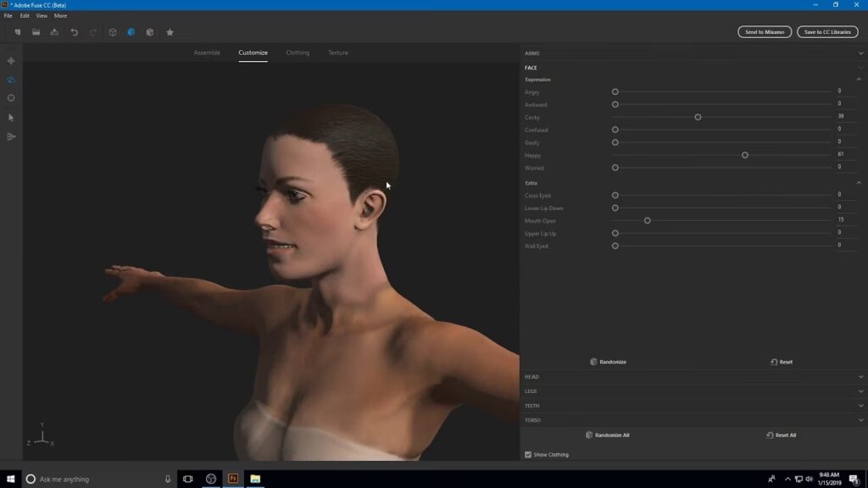Click the star icon in top toolbar
The height and width of the screenshot is (488, 868).
tap(170, 32)
